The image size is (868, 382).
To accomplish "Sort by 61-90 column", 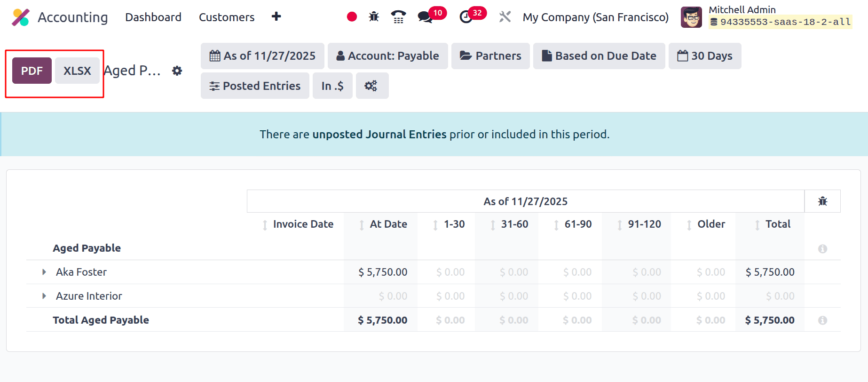I will coord(572,224).
